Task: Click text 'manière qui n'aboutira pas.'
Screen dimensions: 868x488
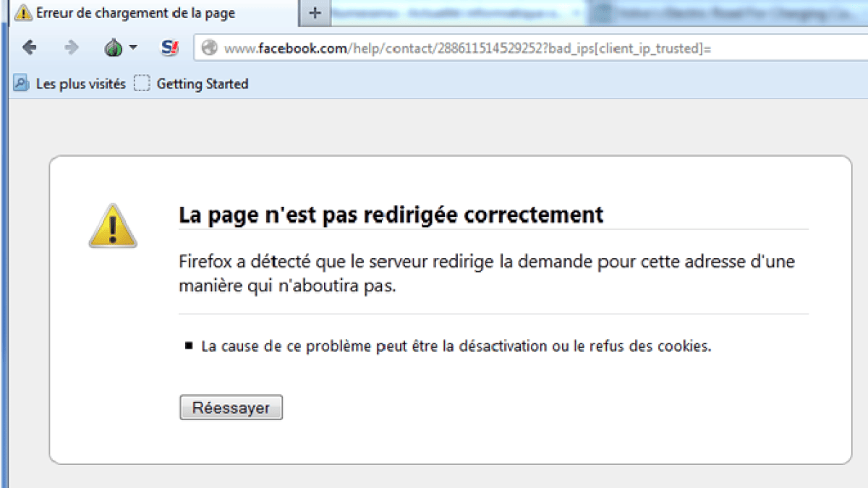Action: tap(288, 286)
